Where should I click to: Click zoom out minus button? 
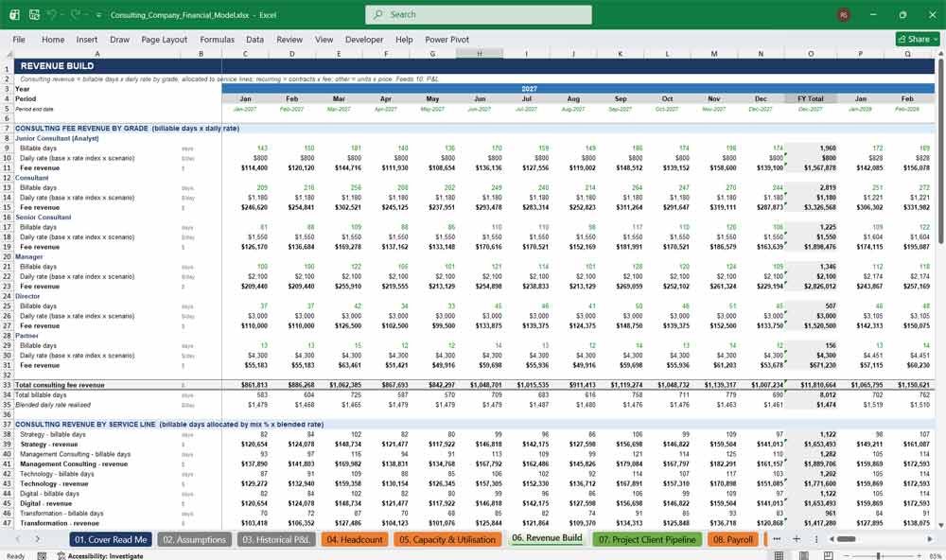pos(847,556)
